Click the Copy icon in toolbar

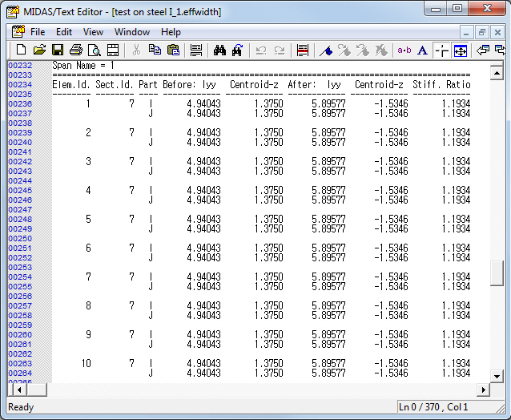155,50
